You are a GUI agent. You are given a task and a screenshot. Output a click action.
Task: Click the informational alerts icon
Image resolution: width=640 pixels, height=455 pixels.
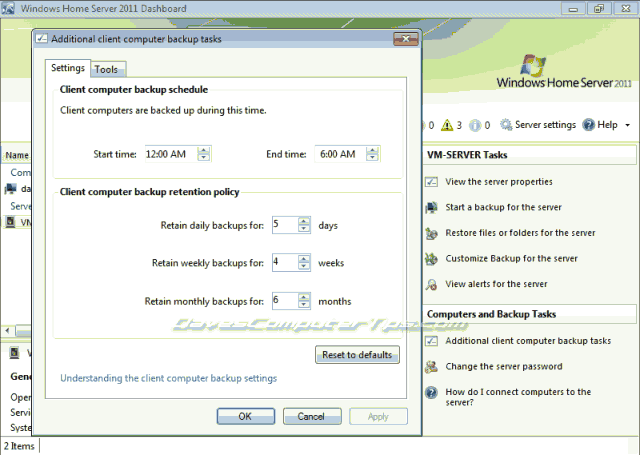pyautogui.click(x=475, y=125)
